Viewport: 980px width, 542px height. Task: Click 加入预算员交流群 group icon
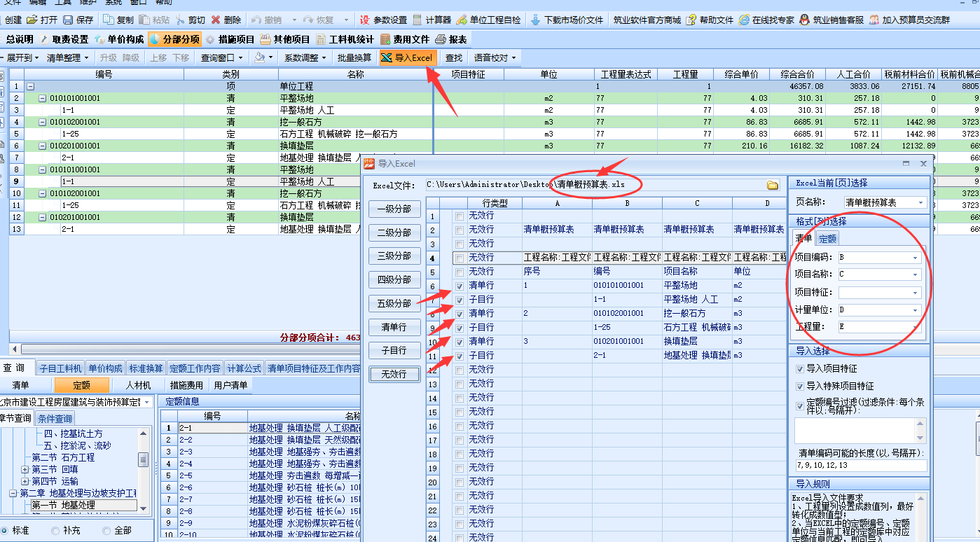click(874, 20)
